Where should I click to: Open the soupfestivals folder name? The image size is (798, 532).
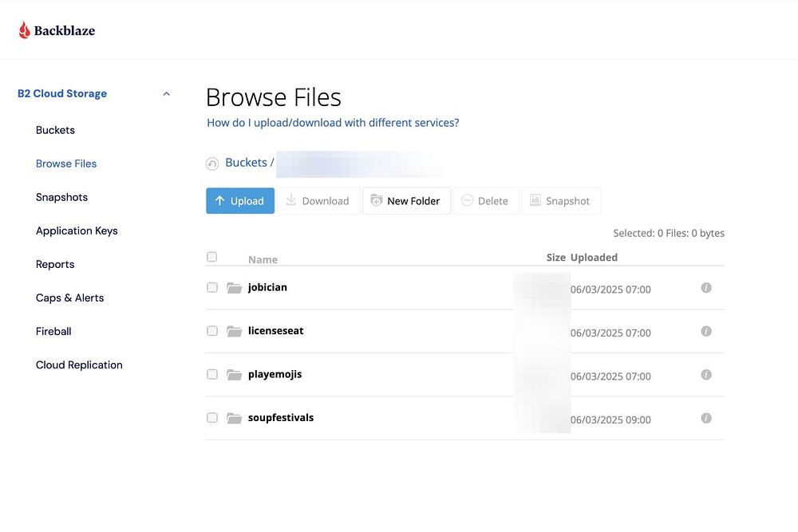point(281,418)
